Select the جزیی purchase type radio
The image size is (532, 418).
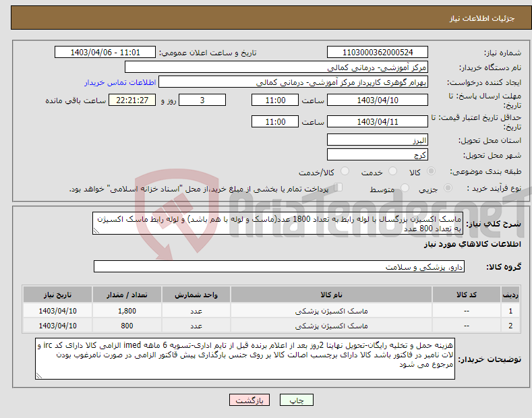pyautogui.click(x=448, y=188)
